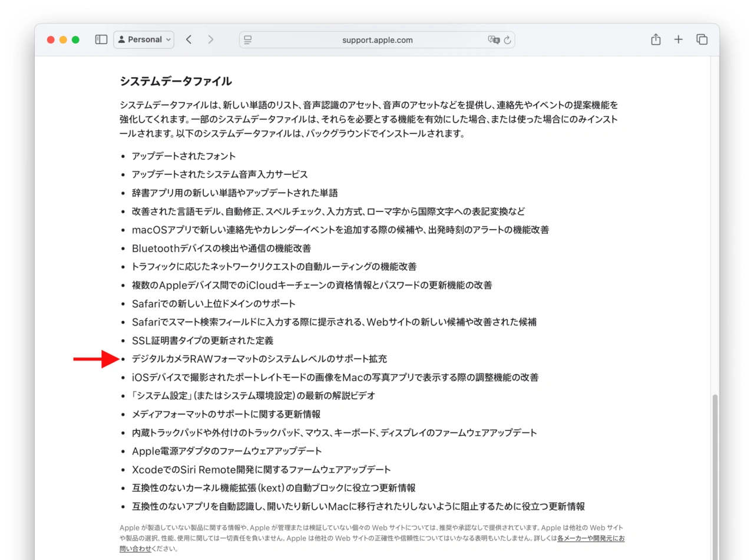Toggle the Safari sidebar
Image resolution: width=754 pixels, height=560 pixels.
click(101, 39)
